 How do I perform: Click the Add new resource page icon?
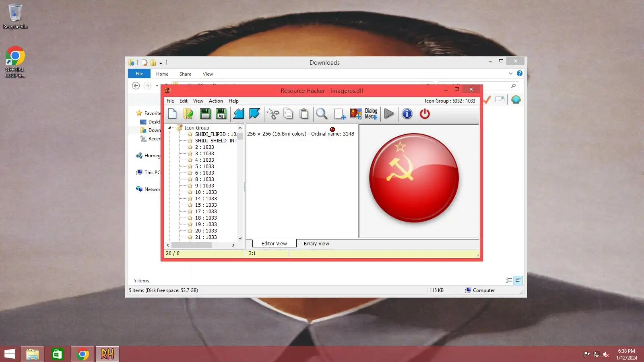[x=340, y=114]
